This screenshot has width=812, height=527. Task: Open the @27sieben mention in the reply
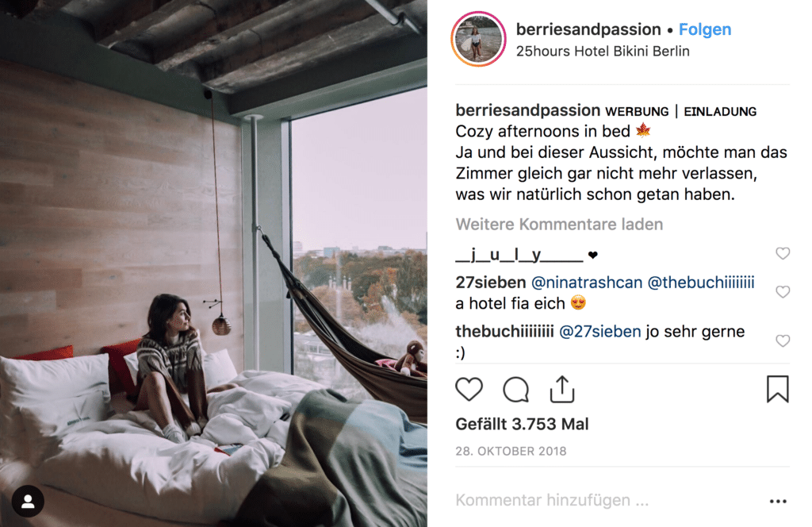coord(599,331)
